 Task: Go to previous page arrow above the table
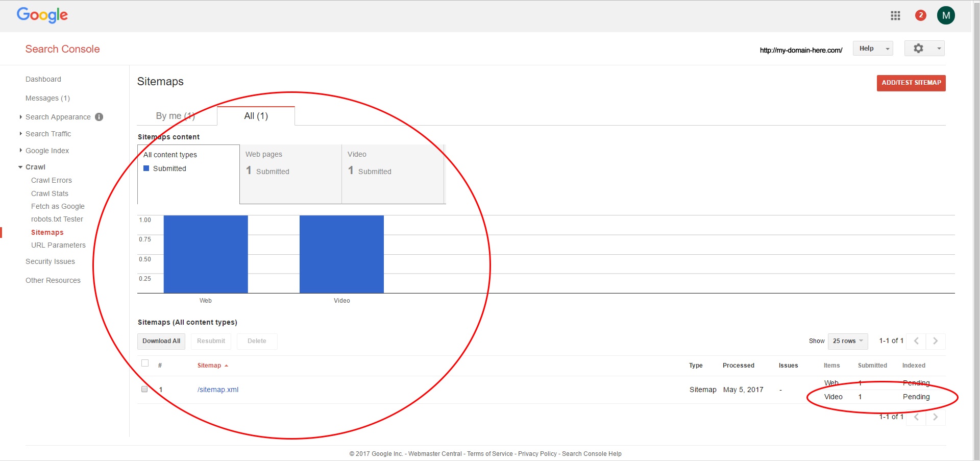coord(916,341)
